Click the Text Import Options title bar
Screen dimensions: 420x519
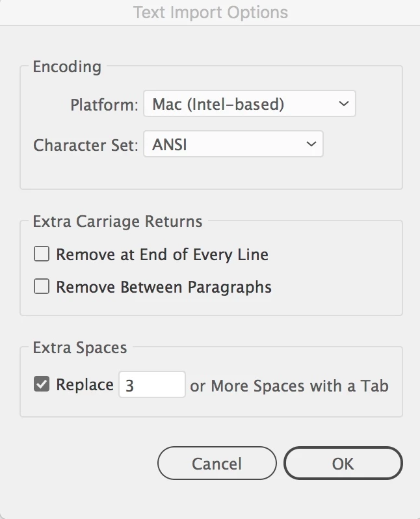[x=210, y=12]
